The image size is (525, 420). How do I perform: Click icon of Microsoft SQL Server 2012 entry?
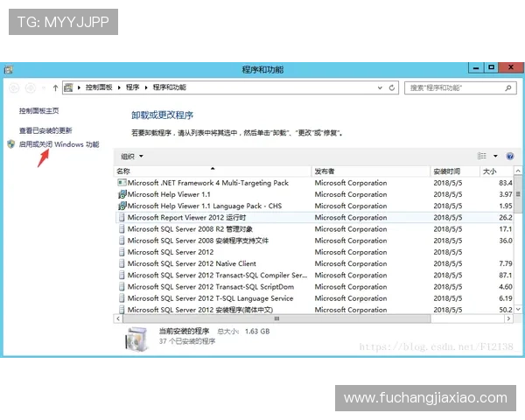coord(122,252)
